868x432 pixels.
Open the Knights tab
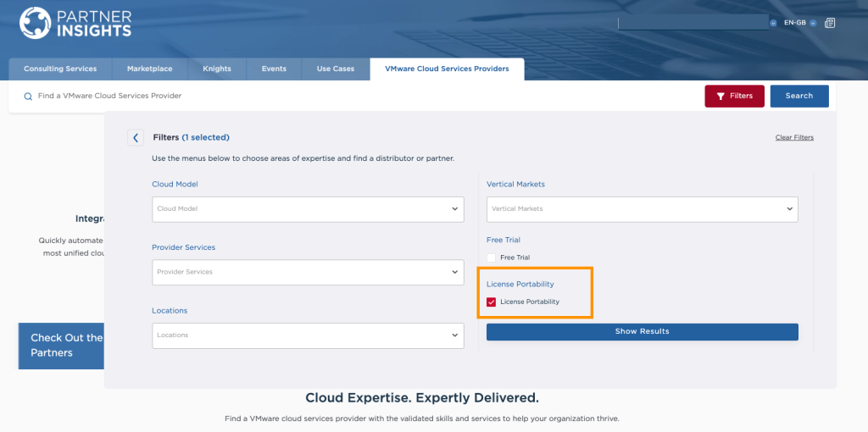(217, 69)
